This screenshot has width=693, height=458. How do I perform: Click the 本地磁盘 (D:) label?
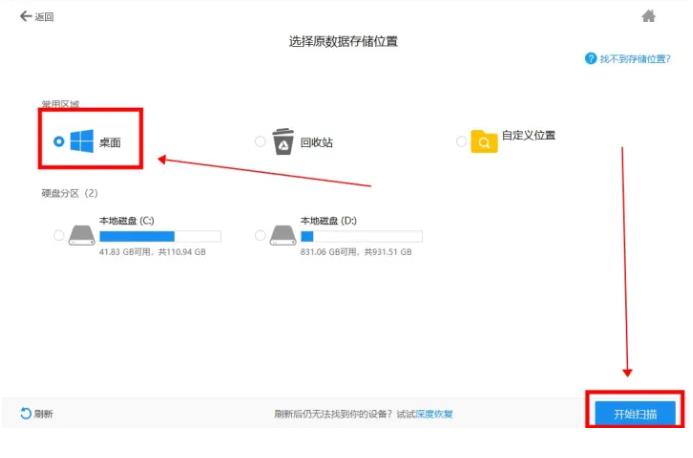click(x=328, y=221)
